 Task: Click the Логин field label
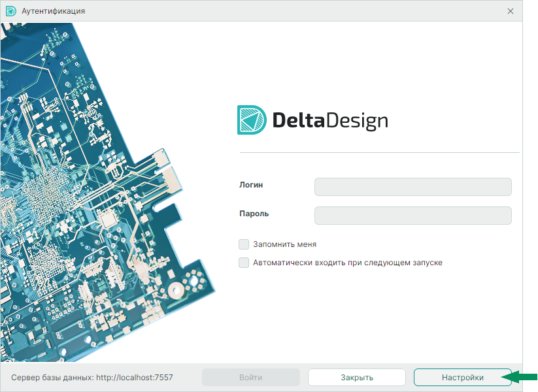[x=251, y=185]
